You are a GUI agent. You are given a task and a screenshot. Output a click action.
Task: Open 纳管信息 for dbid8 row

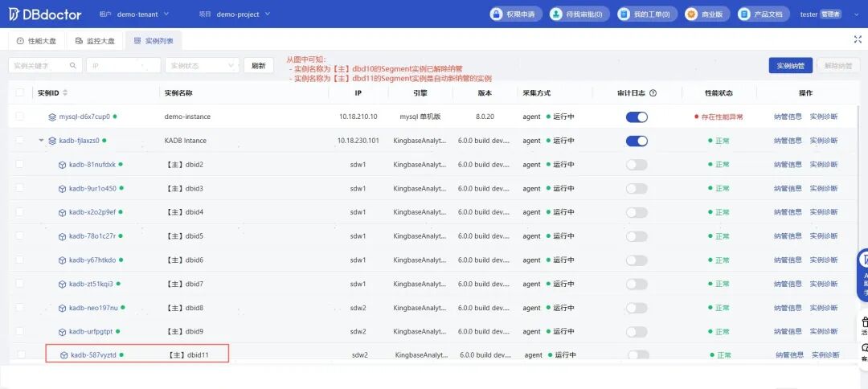[x=788, y=308]
